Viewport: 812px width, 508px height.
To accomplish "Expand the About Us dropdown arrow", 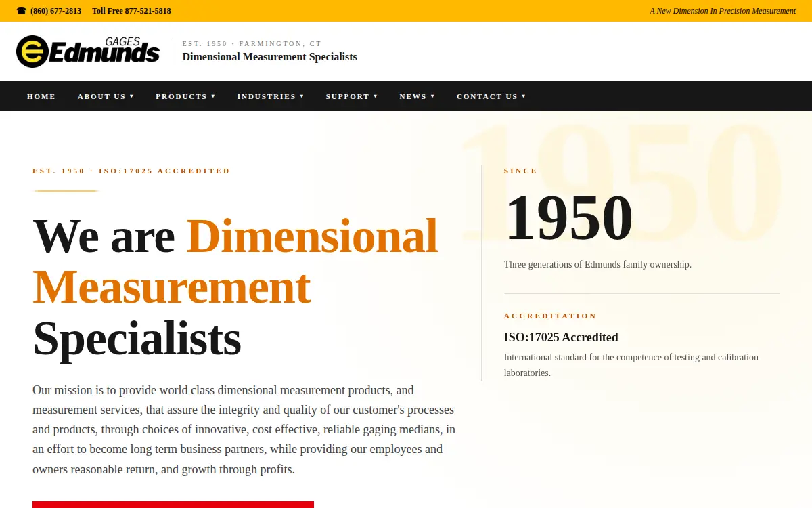I will coord(132,96).
